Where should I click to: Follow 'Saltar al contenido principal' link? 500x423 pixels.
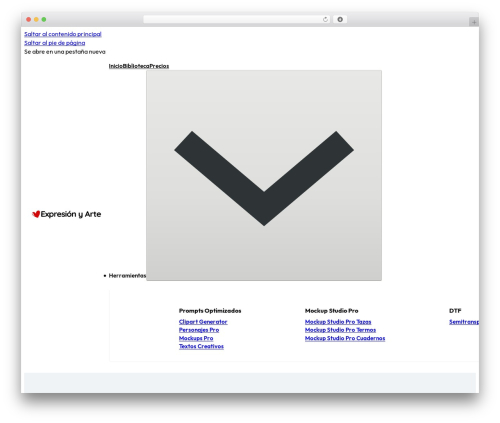63,34
